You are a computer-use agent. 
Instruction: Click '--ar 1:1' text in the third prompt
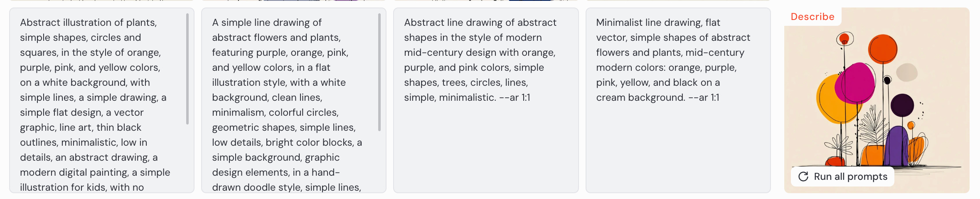(x=515, y=97)
